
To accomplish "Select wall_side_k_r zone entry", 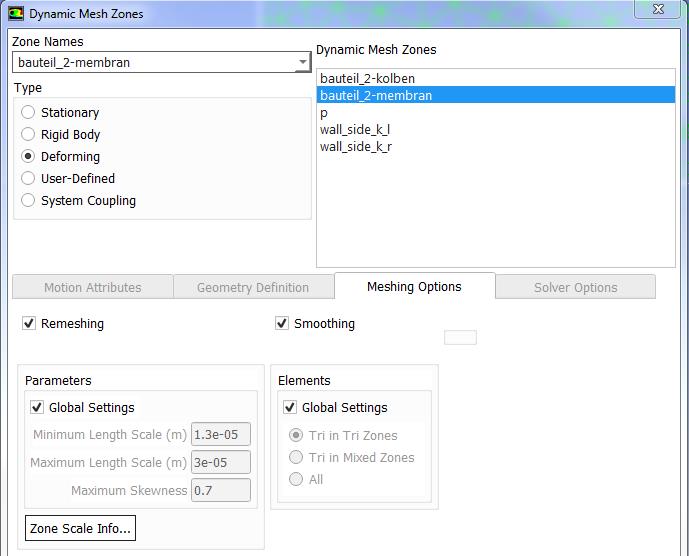I will 496,146.
